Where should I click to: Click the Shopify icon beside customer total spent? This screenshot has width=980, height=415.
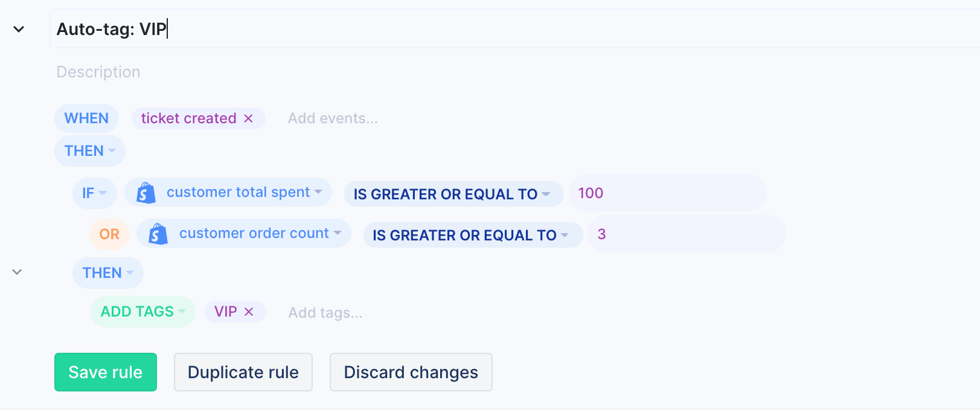pos(146,193)
